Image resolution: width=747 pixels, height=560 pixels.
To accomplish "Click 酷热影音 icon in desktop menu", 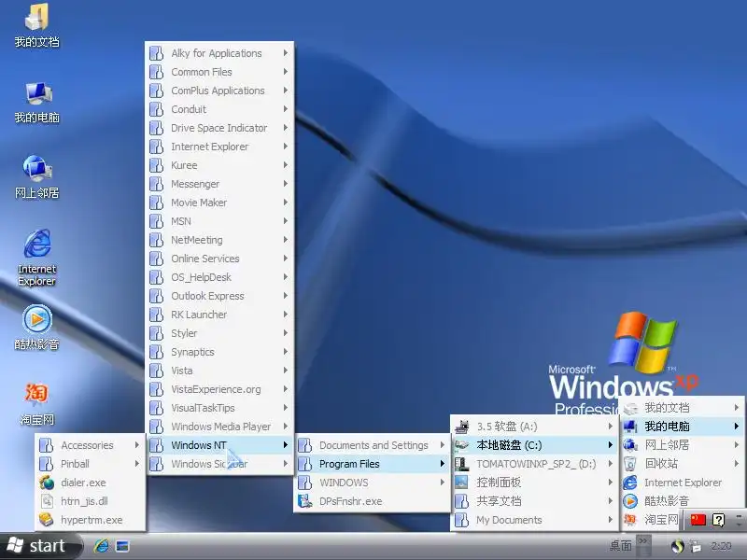I will 630,501.
